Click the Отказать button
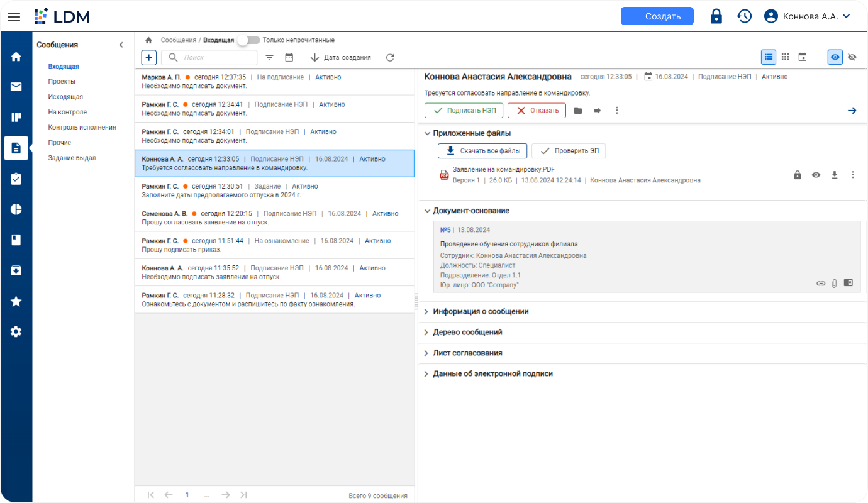Image resolution: width=868 pixels, height=503 pixels. [537, 111]
